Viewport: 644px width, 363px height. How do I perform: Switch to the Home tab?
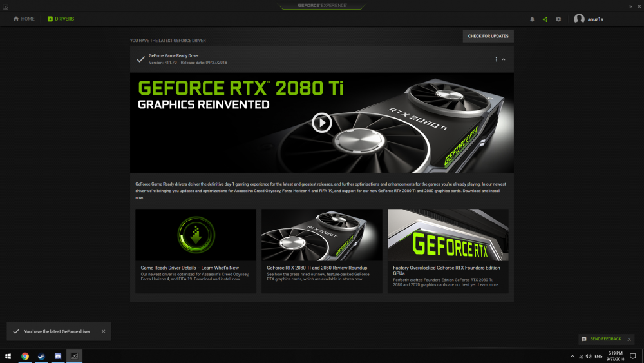pos(24,19)
